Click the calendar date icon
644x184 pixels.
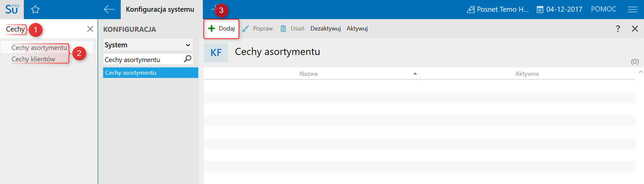[x=540, y=10]
